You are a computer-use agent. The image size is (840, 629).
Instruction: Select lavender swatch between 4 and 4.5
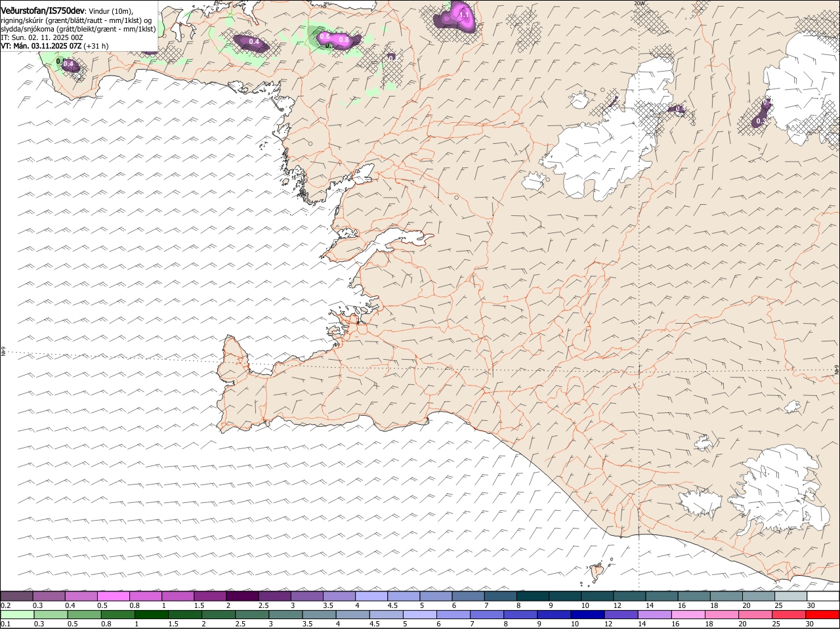pyautogui.click(x=371, y=596)
